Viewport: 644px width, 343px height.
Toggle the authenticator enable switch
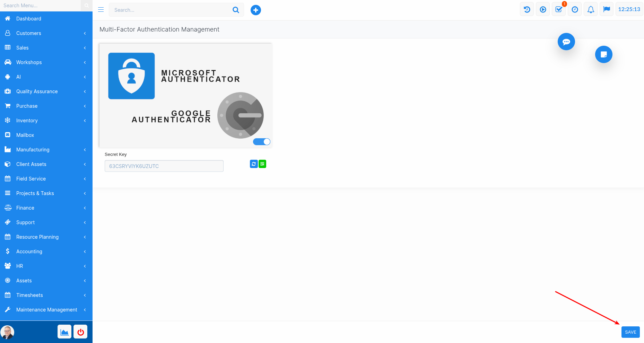click(x=262, y=142)
